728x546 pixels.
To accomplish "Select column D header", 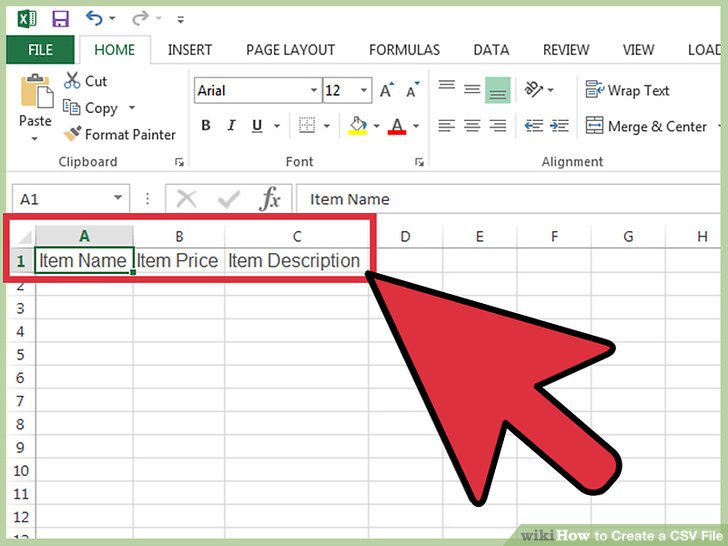I will tap(405, 236).
